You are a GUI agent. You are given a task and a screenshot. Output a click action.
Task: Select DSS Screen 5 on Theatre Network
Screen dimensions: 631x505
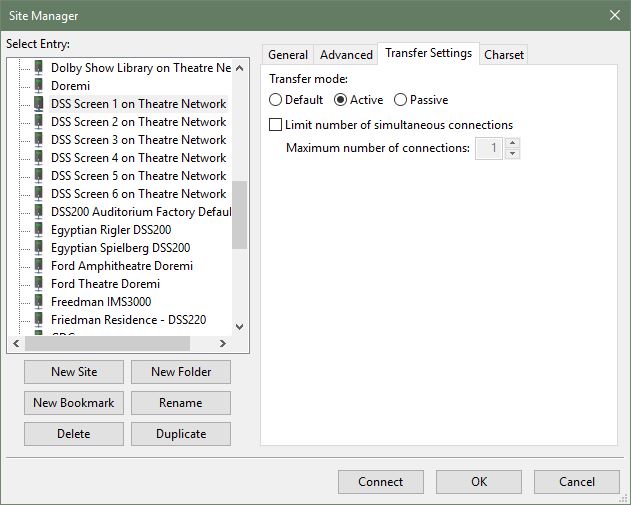pyautogui.click(x=138, y=175)
